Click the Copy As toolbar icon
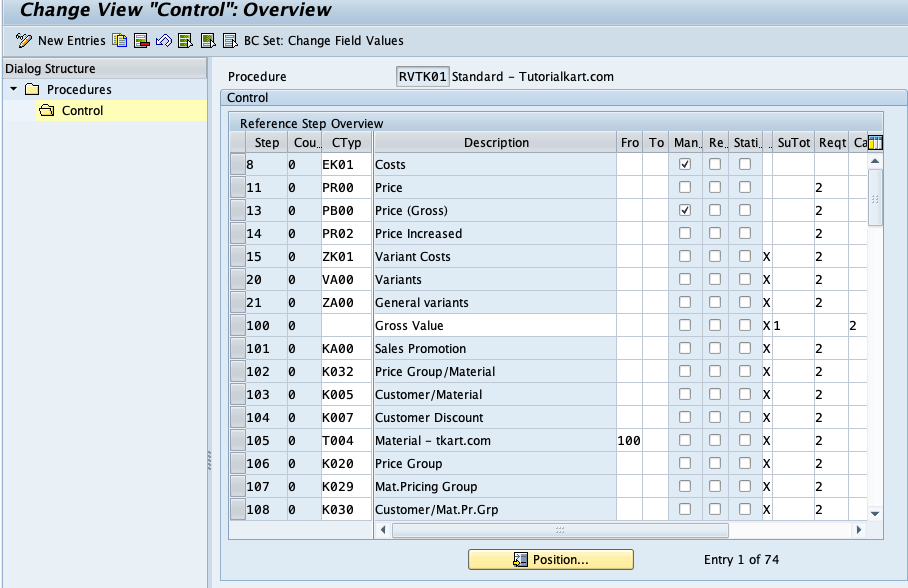Viewport: 908px width, 588px height. click(117, 41)
